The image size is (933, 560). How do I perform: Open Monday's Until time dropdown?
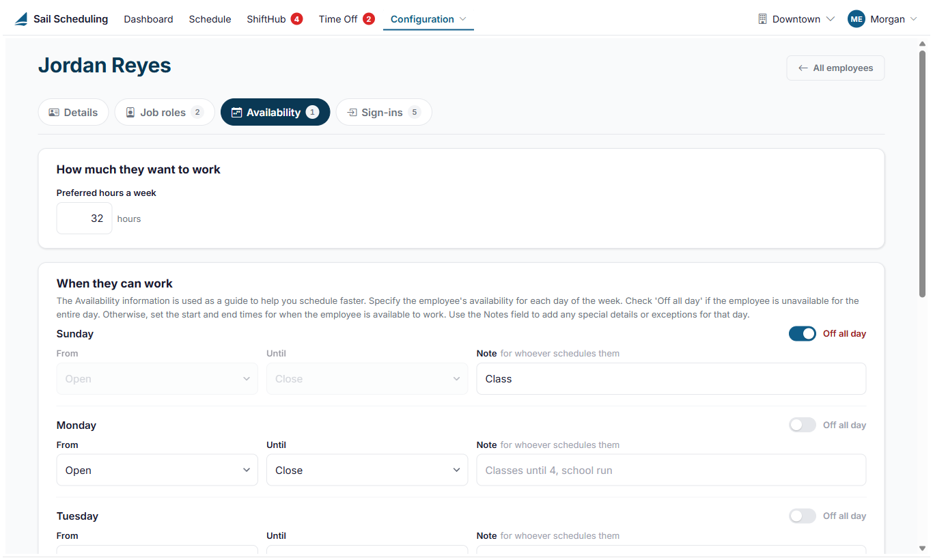[x=367, y=470]
